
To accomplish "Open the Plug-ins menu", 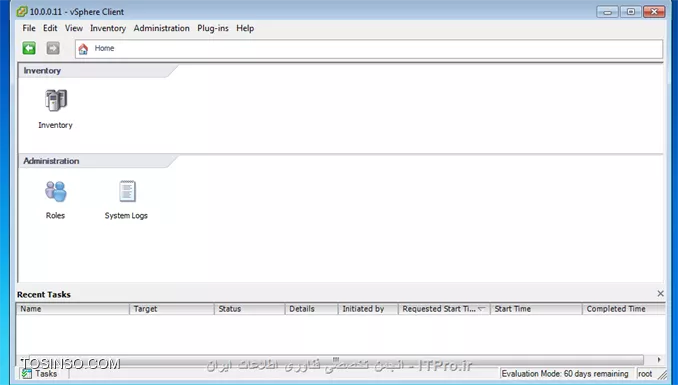I will [213, 28].
